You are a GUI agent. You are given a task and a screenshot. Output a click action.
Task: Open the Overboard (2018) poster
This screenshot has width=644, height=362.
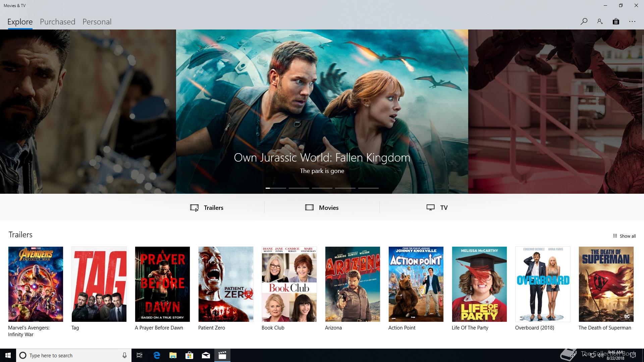point(543,284)
